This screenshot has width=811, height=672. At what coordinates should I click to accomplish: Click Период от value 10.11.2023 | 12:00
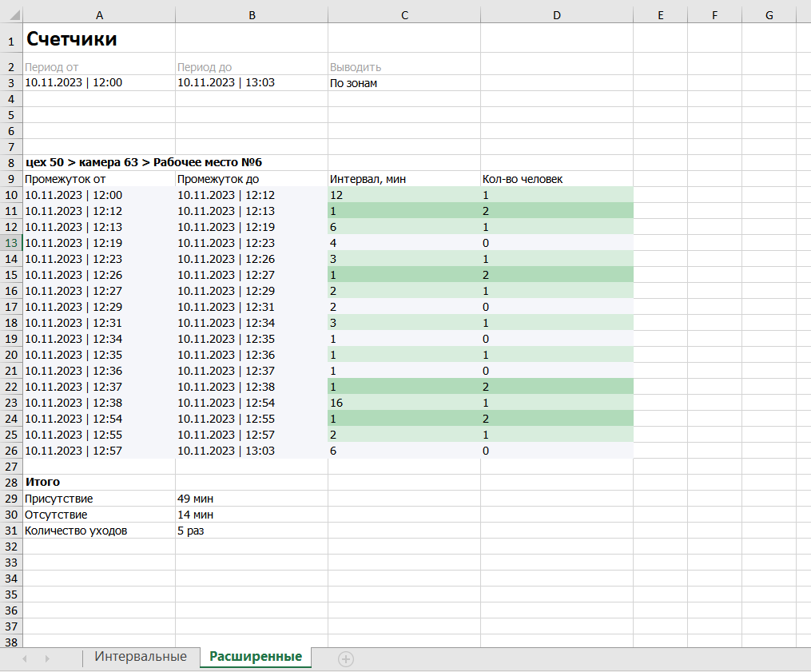pyautogui.click(x=99, y=83)
